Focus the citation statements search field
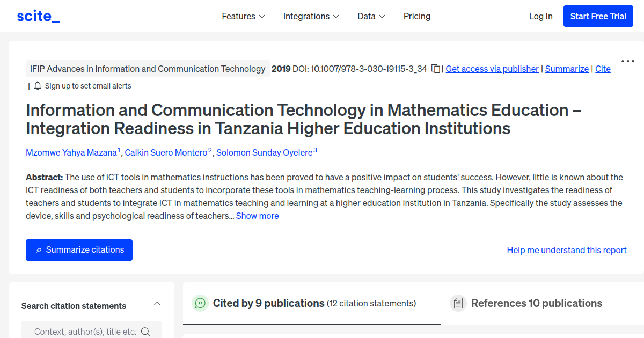The height and width of the screenshot is (338, 644). 91,332
